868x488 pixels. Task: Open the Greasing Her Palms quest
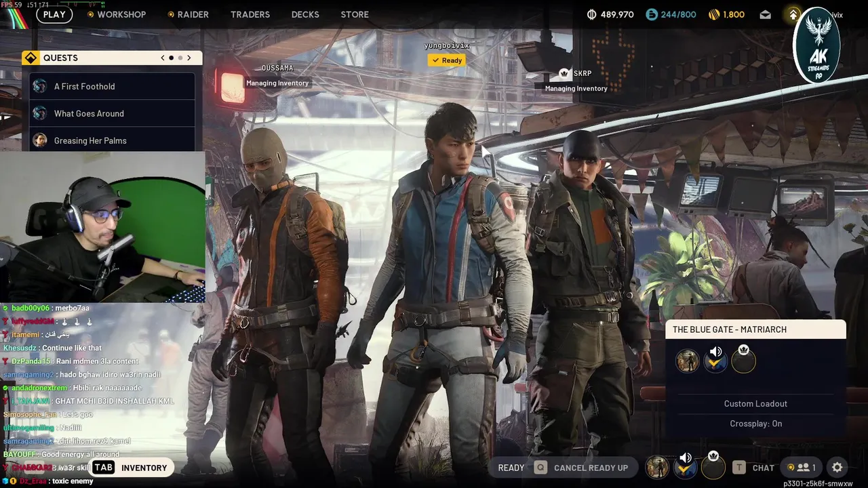pyautogui.click(x=112, y=140)
